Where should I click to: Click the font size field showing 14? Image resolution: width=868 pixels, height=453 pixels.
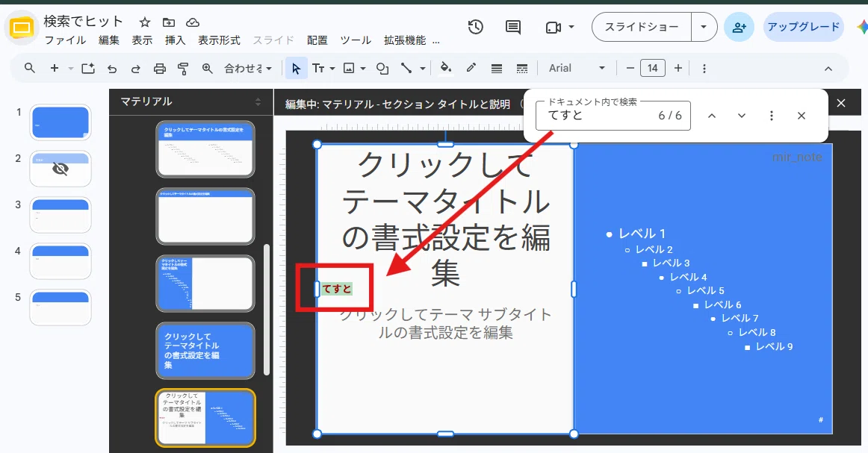tap(653, 68)
